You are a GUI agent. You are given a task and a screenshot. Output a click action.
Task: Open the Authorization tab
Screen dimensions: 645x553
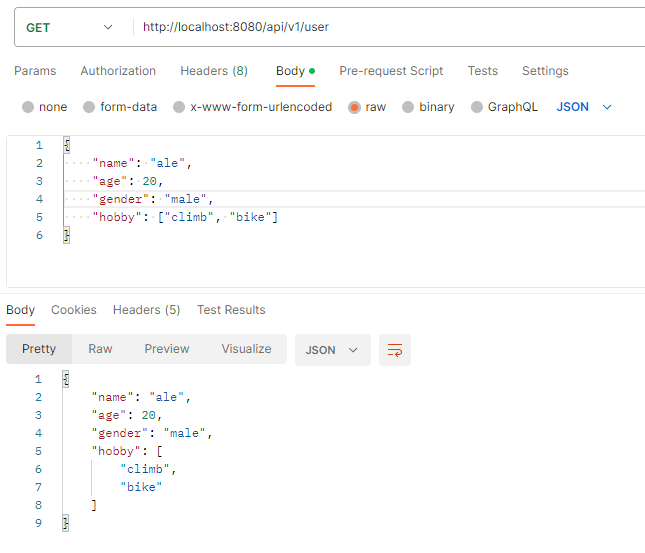(x=118, y=71)
